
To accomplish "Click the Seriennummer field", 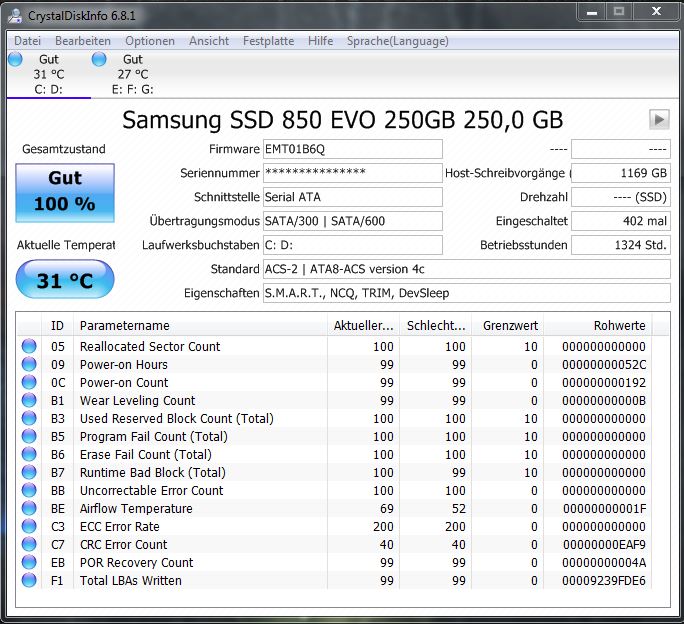I will click(x=352, y=173).
